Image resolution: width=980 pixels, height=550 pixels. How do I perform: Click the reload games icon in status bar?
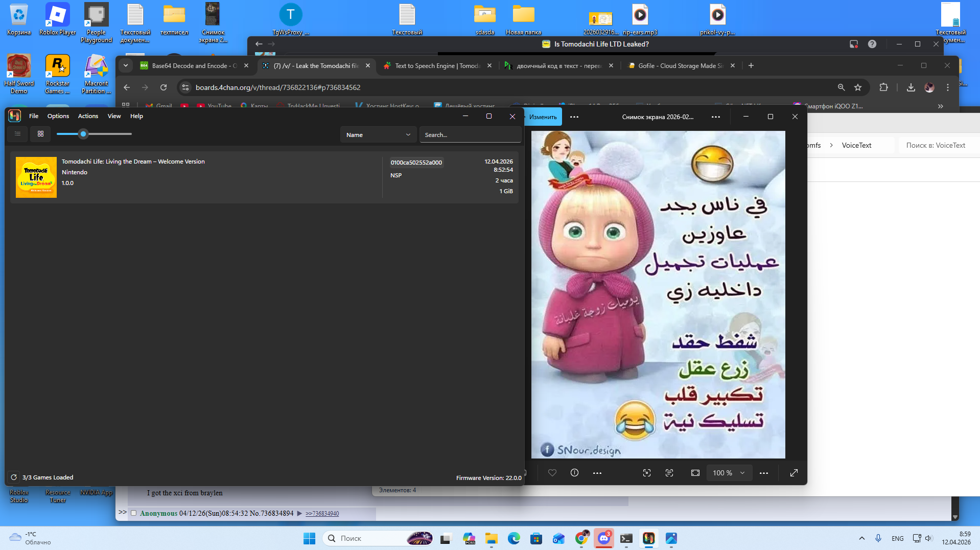(x=14, y=477)
